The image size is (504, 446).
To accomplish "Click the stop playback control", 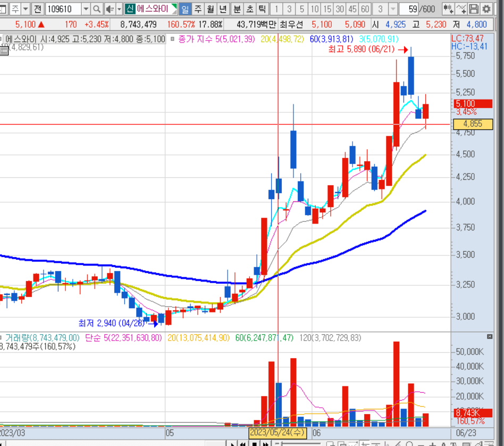I will [x=254, y=444].
